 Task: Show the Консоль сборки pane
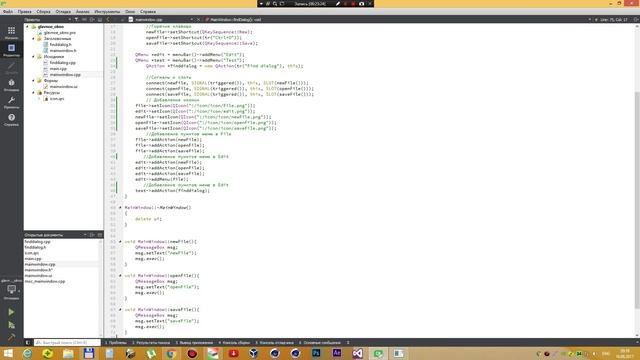[x=234, y=343]
